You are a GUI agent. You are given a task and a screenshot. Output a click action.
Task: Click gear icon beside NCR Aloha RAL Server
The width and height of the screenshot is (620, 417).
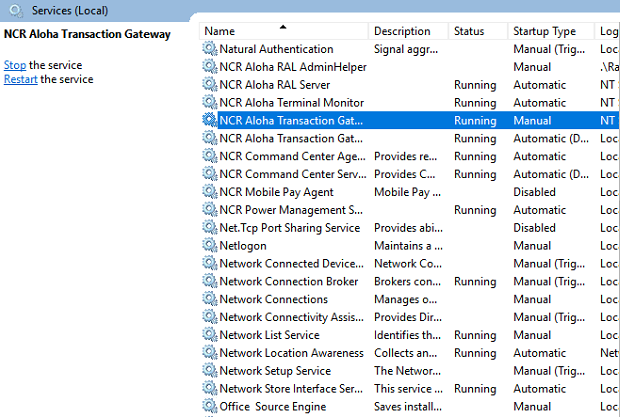pyautogui.click(x=210, y=85)
